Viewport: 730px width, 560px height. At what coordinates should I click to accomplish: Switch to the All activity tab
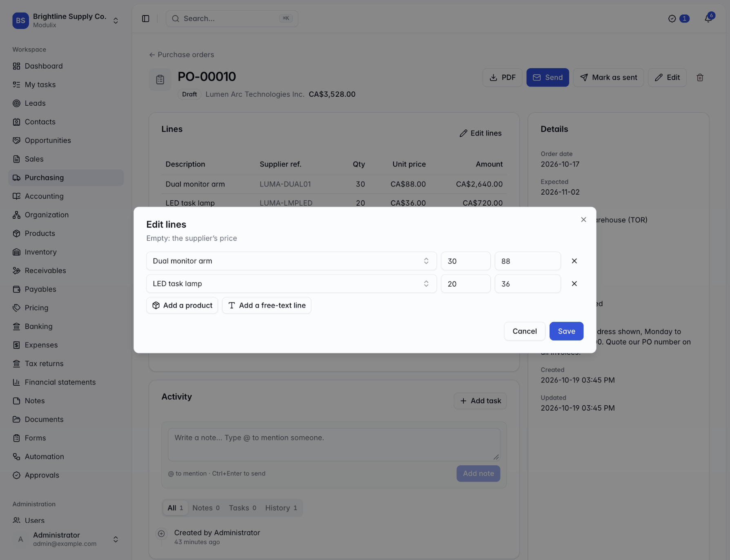175,508
